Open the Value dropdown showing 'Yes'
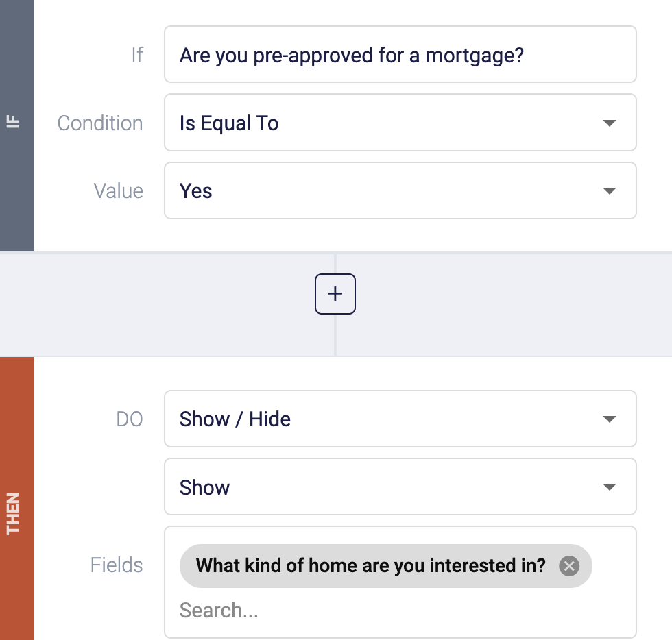The width and height of the screenshot is (672, 640). point(400,190)
